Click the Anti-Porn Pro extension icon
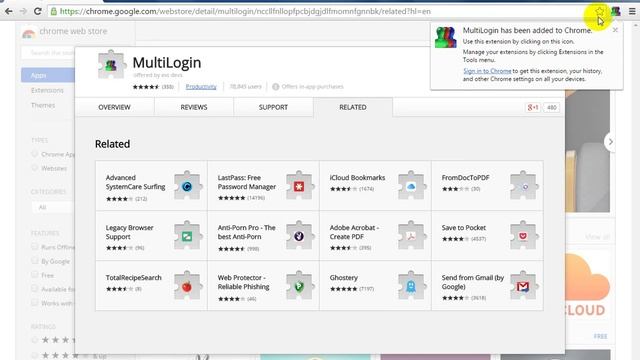 [300, 236]
